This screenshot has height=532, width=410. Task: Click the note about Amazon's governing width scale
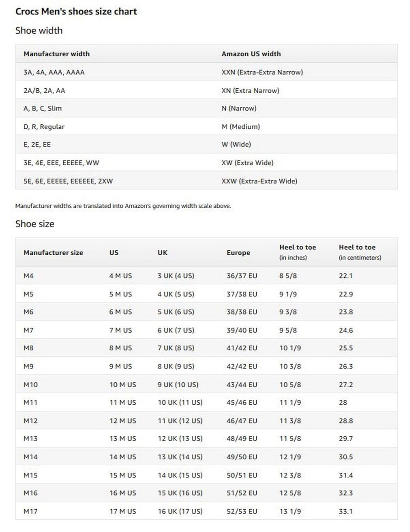[x=123, y=206]
